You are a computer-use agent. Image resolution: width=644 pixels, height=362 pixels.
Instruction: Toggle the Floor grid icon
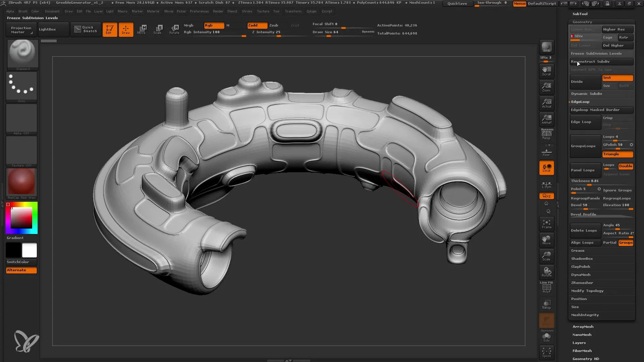[x=546, y=152]
